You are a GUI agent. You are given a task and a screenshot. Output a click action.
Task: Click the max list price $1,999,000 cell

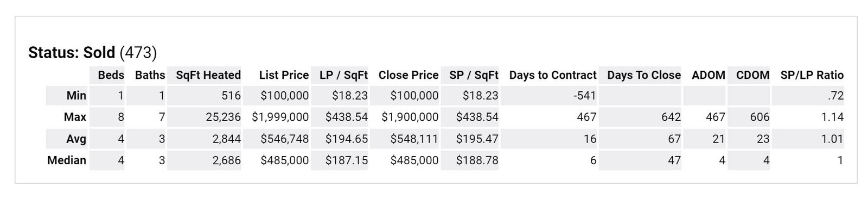(x=280, y=117)
